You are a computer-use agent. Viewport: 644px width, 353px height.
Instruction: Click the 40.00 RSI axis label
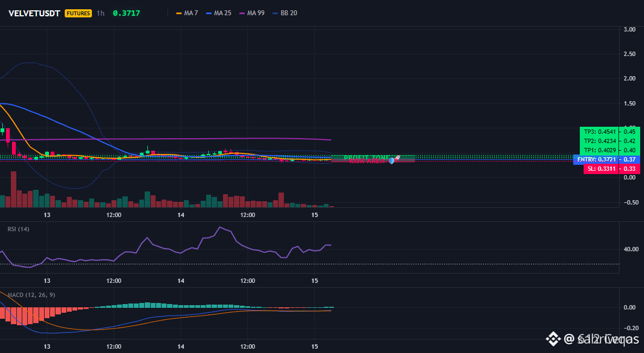click(631, 249)
